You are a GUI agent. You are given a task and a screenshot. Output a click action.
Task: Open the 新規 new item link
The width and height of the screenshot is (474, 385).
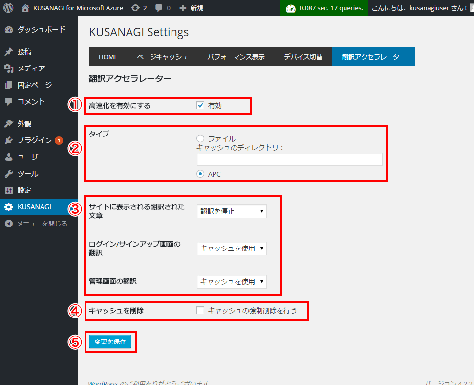coord(197,8)
